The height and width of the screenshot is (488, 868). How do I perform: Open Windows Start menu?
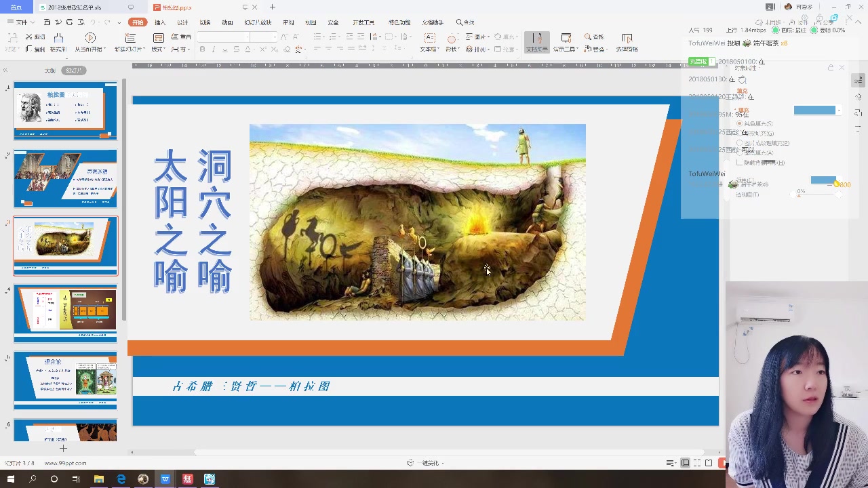tap(10, 479)
